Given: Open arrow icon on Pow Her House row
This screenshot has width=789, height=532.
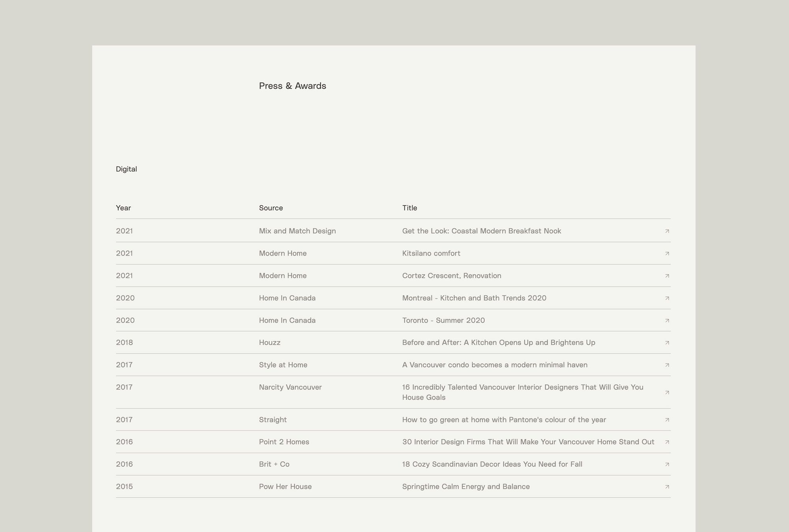Looking at the screenshot, I should [x=667, y=487].
